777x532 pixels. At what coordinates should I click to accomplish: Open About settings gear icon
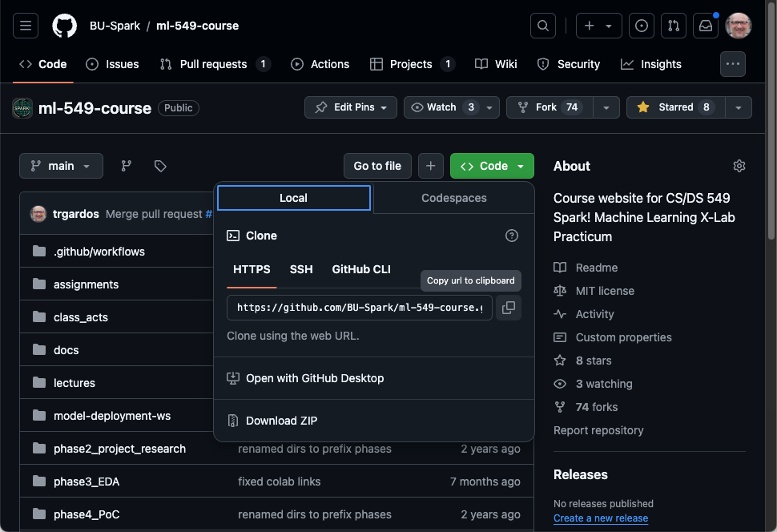point(739,166)
